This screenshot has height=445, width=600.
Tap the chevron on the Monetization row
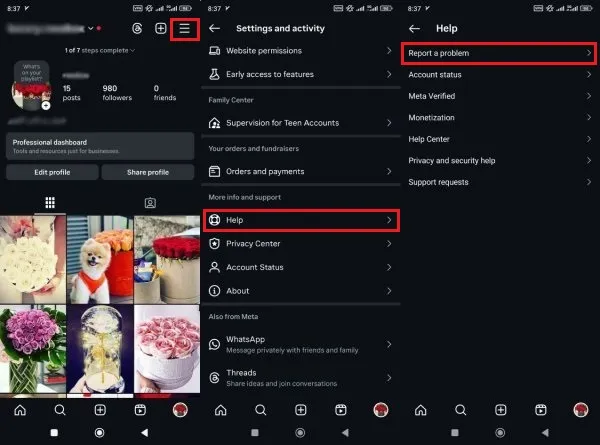[x=589, y=117]
